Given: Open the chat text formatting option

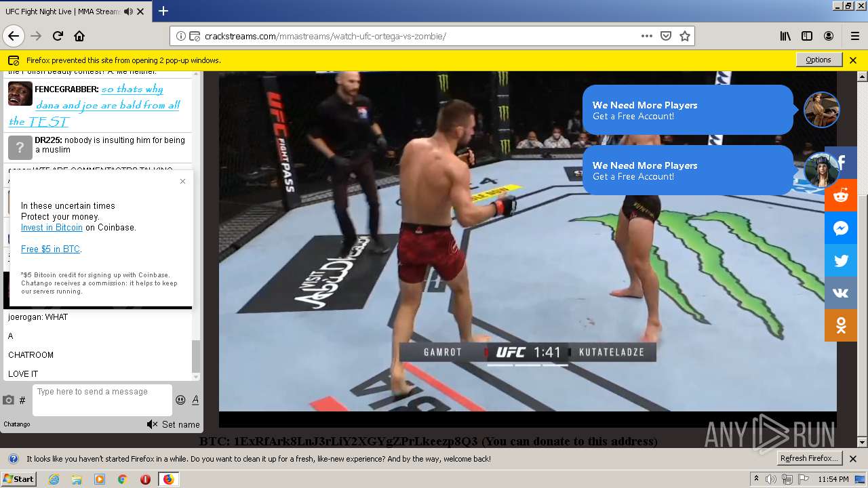Looking at the screenshot, I should point(195,400).
